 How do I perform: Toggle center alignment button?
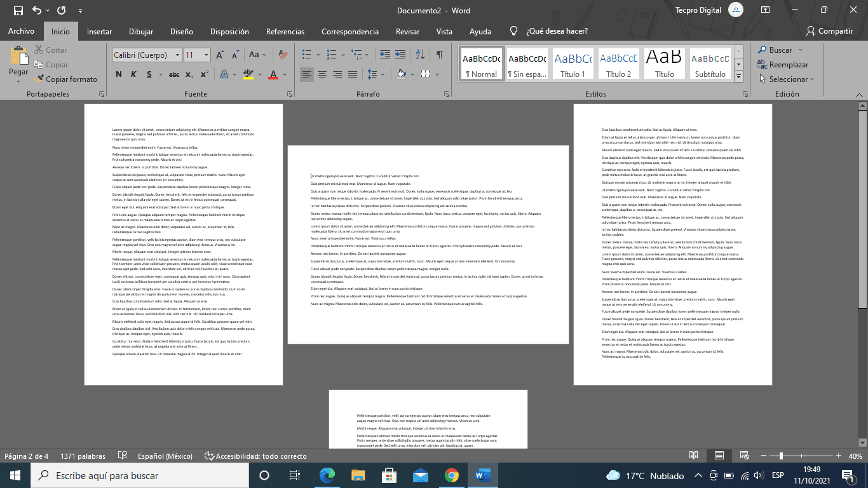point(322,74)
